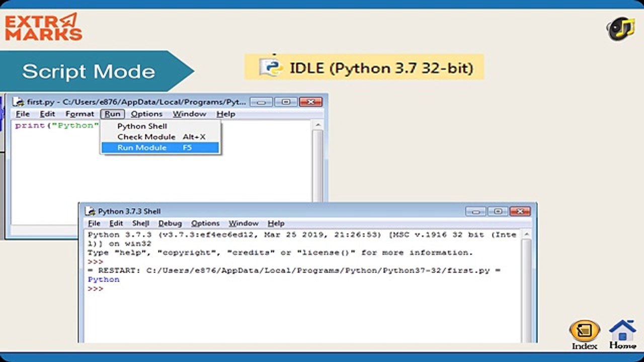Close the first.py editor window

310,102
